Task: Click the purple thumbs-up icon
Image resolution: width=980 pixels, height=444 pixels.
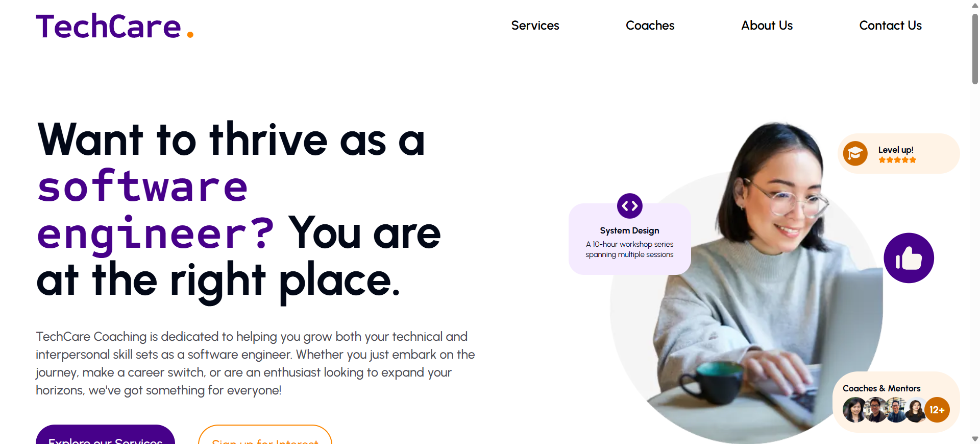Action: [x=909, y=258]
